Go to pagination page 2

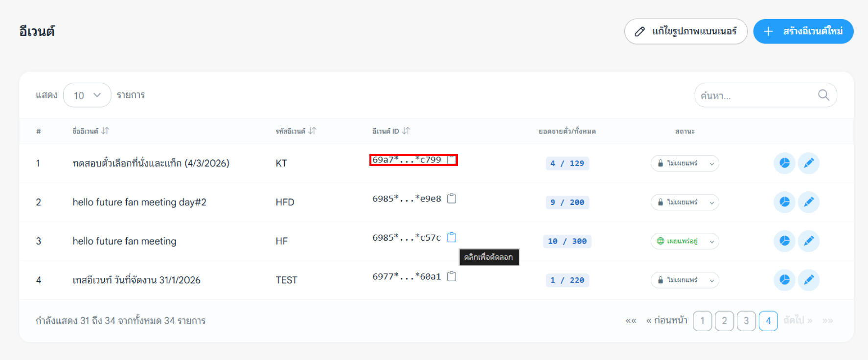coord(724,321)
